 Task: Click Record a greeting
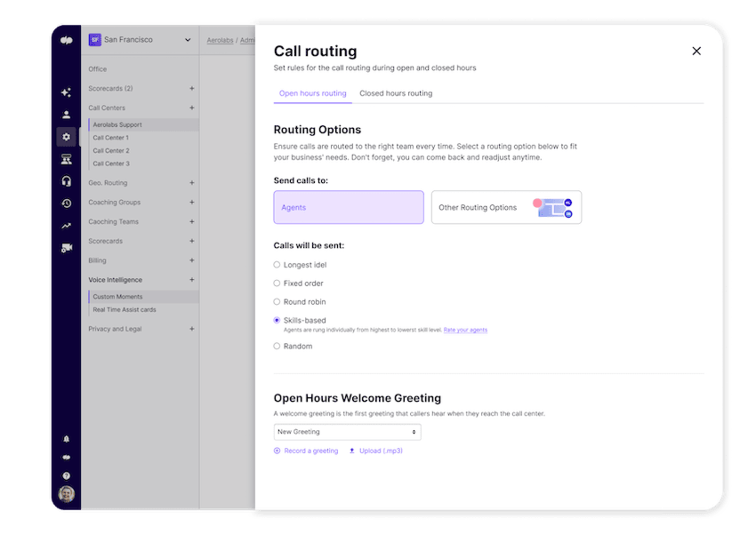pyautogui.click(x=310, y=450)
